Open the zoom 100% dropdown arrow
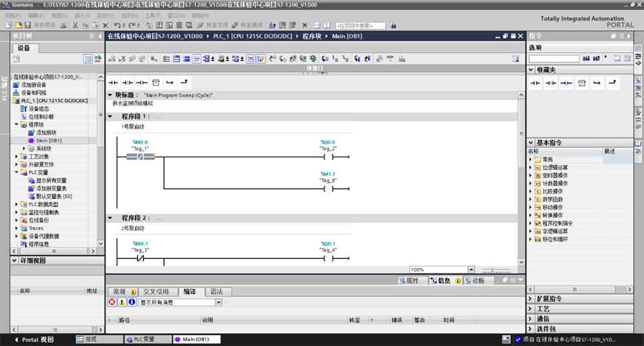The height and width of the screenshot is (346, 644). tap(471, 269)
